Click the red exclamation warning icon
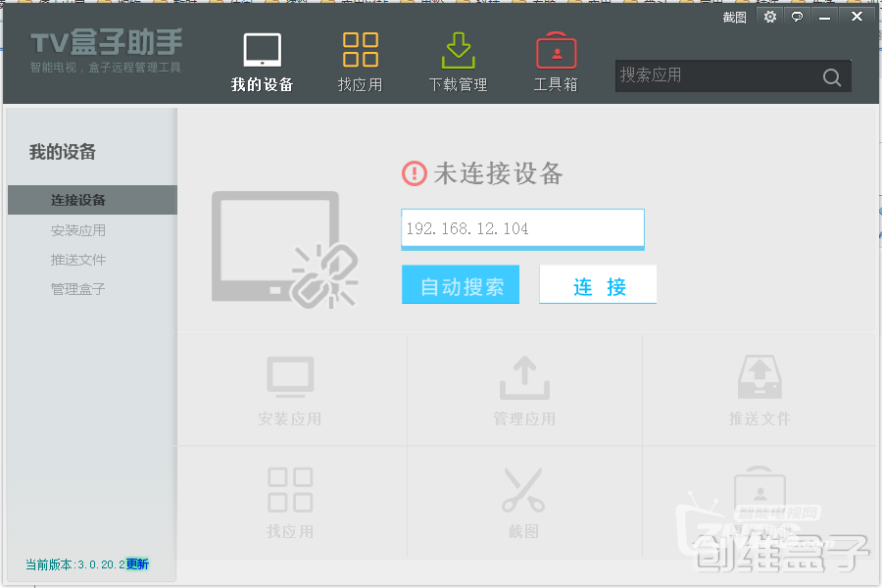 coord(415,173)
